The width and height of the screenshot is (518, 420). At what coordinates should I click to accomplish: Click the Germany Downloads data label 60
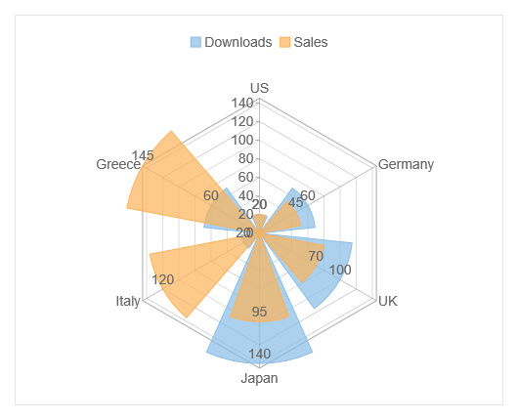[x=308, y=195]
